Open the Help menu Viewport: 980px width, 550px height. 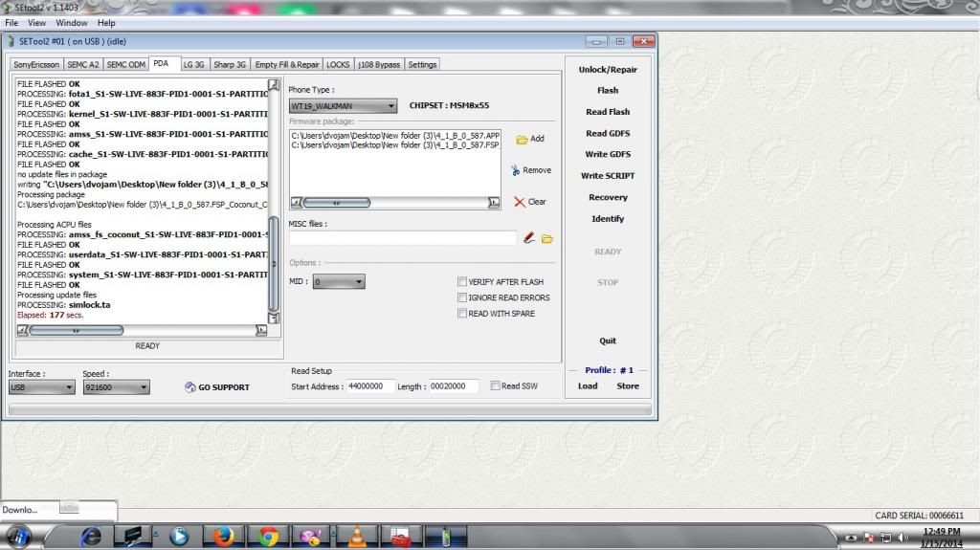(x=106, y=23)
